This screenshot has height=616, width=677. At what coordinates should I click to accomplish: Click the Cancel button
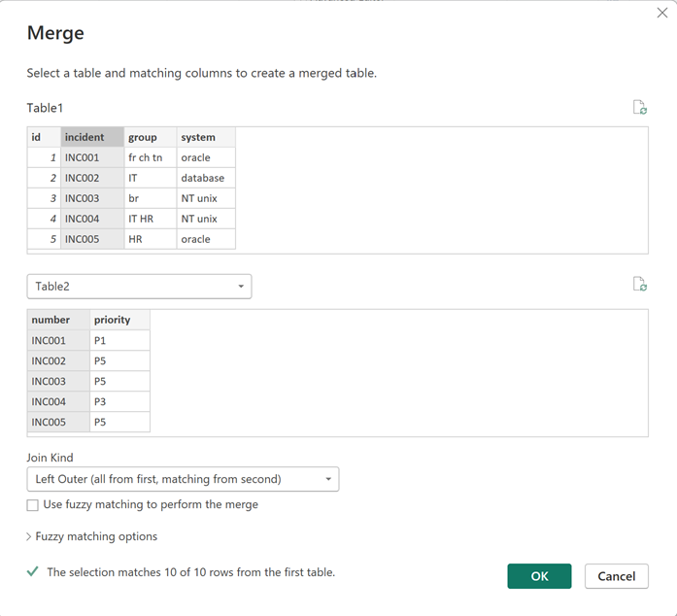(616, 576)
